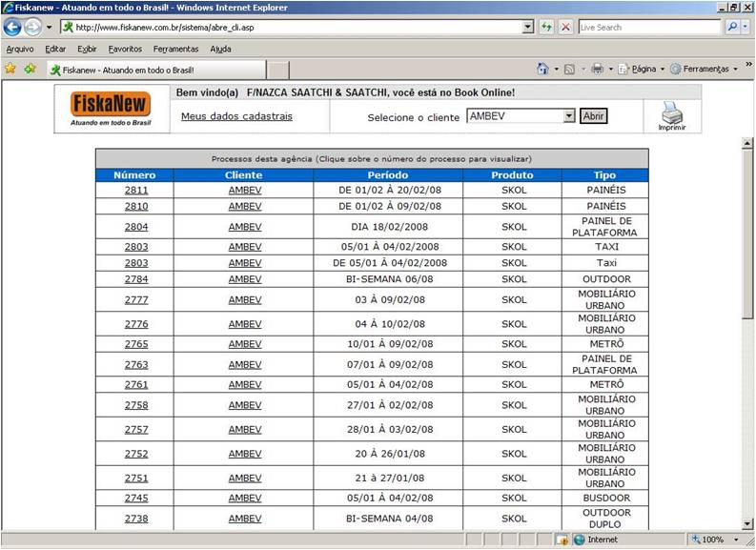
Task: Click the AMBEV link in row 2738
Action: click(245, 519)
